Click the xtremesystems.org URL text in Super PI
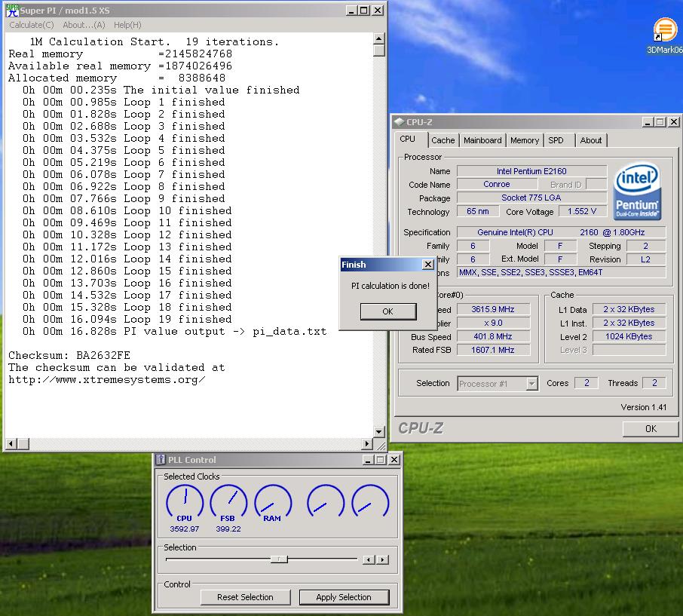683x616 pixels. pyautogui.click(x=107, y=379)
